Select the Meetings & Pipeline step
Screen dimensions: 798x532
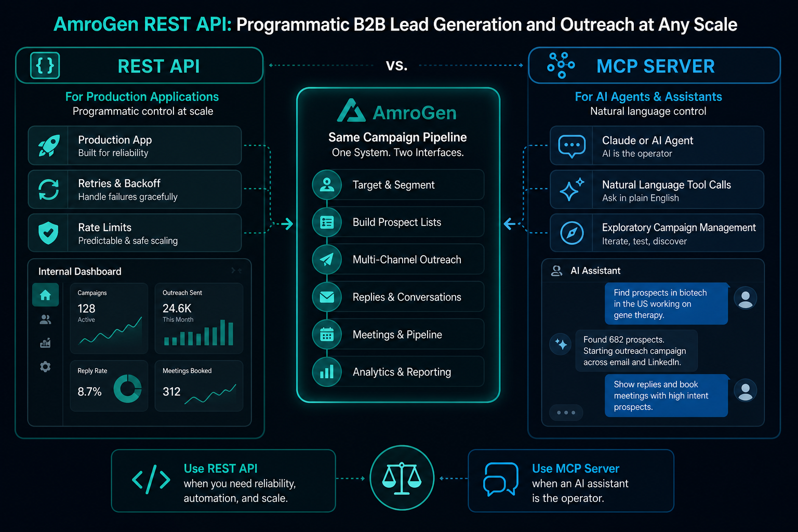pos(398,335)
